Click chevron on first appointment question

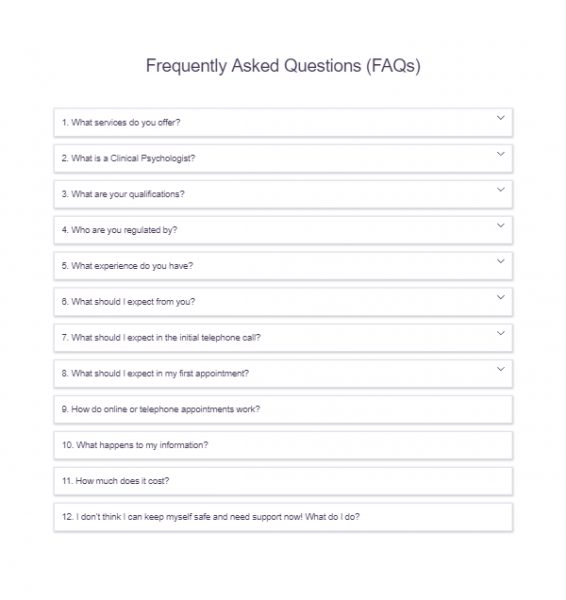[501, 369]
